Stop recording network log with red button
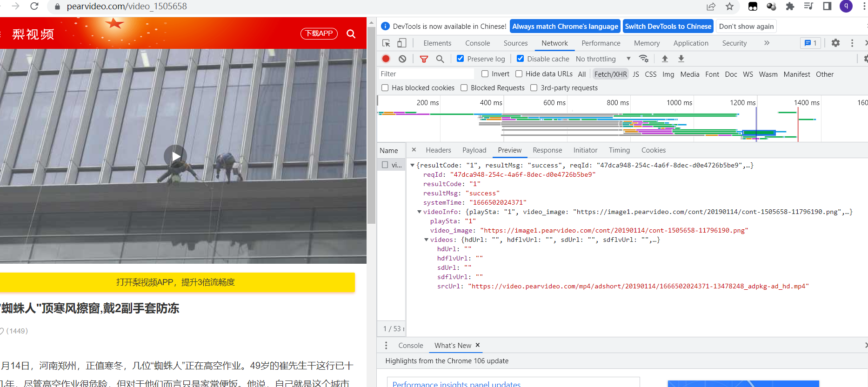Screen dimensions: 868x387 [x=386, y=59]
